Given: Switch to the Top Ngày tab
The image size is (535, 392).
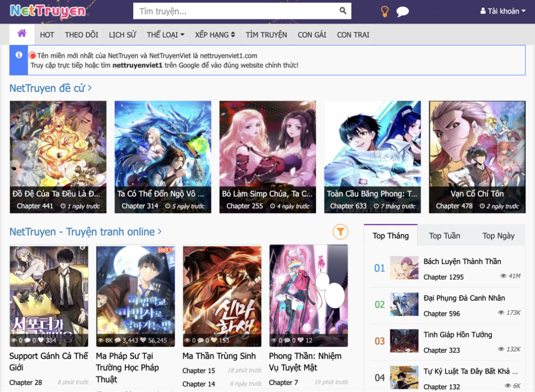Looking at the screenshot, I should [x=498, y=236].
